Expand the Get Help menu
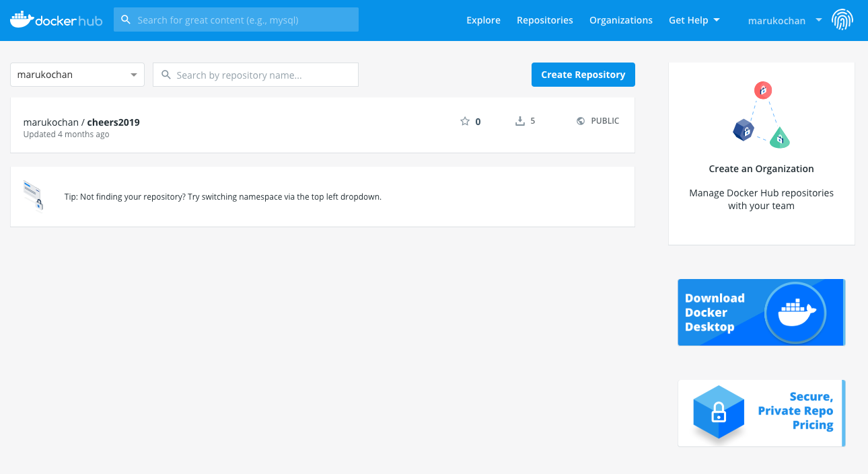868x474 pixels. [694, 20]
